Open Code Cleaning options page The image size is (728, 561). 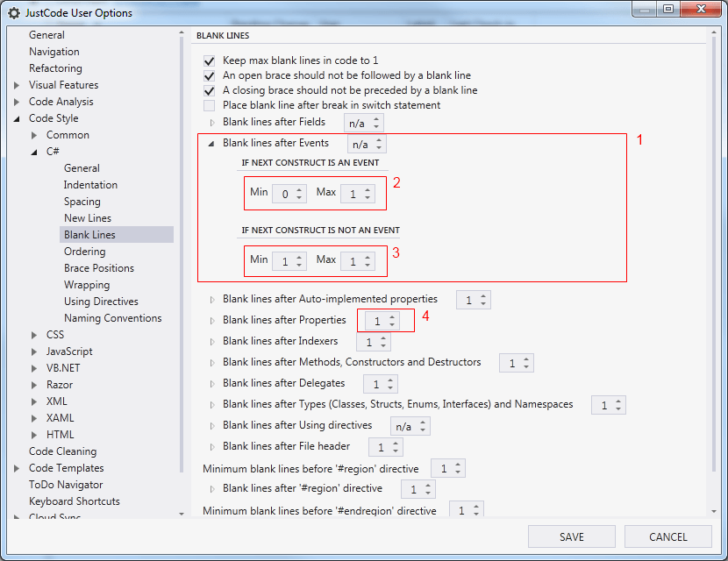coord(62,451)
